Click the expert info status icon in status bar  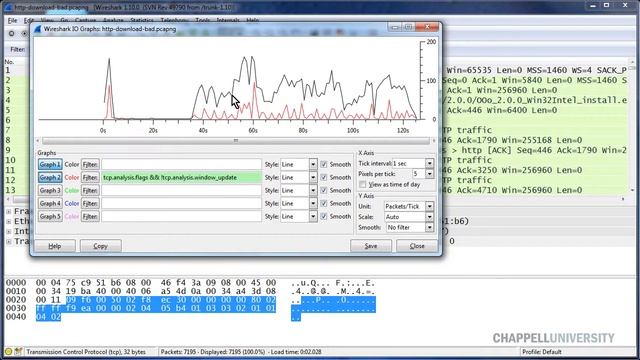coord(9,351)
